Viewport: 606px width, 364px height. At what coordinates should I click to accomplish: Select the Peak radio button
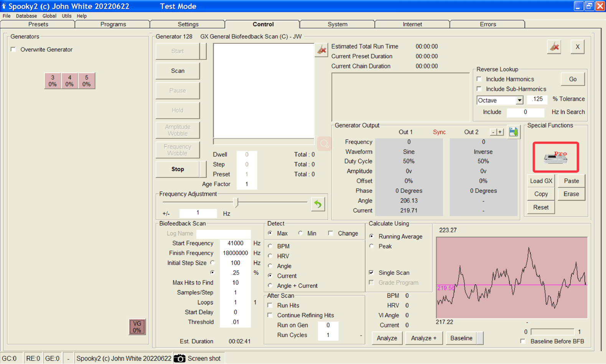(x=371, y=246)
